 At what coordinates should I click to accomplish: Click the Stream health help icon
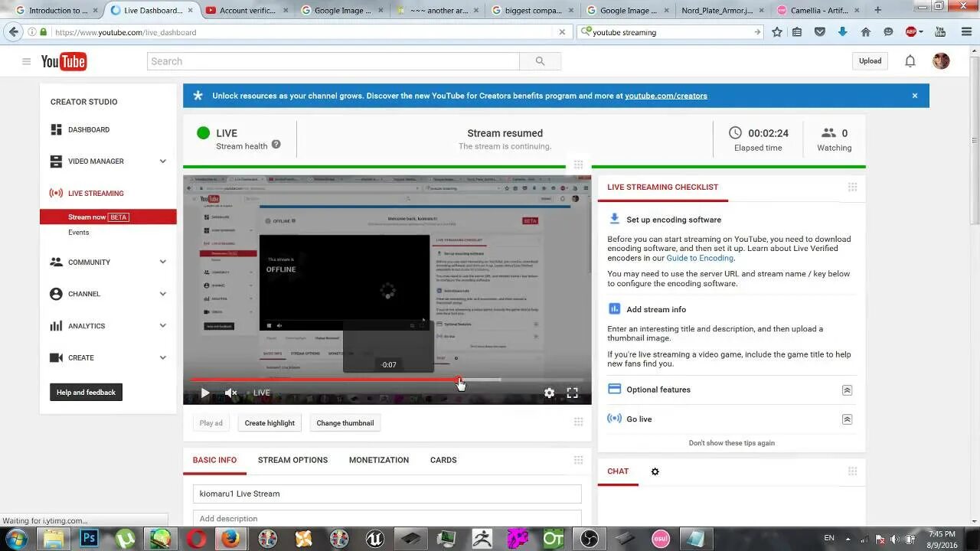click(276, 145)
